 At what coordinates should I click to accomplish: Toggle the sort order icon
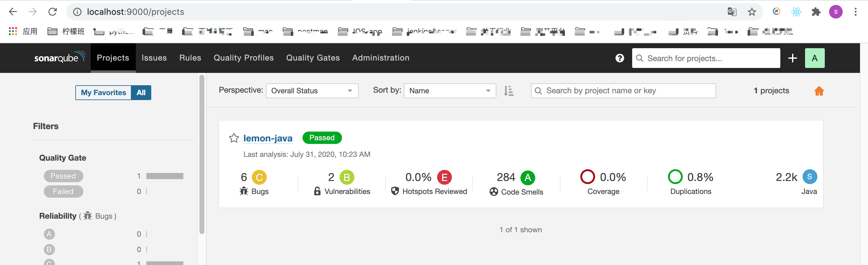click(x=508, y=91)
